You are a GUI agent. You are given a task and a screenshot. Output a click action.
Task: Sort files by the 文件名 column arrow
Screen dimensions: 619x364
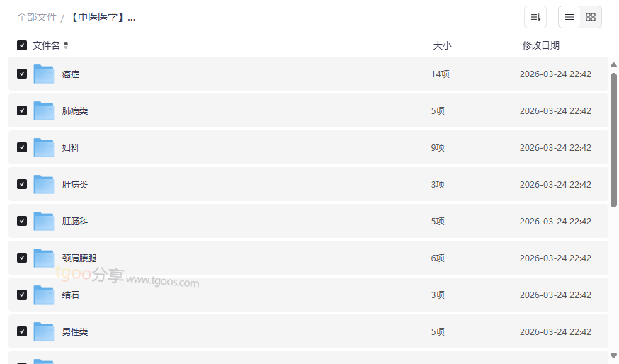pos(66,45)
